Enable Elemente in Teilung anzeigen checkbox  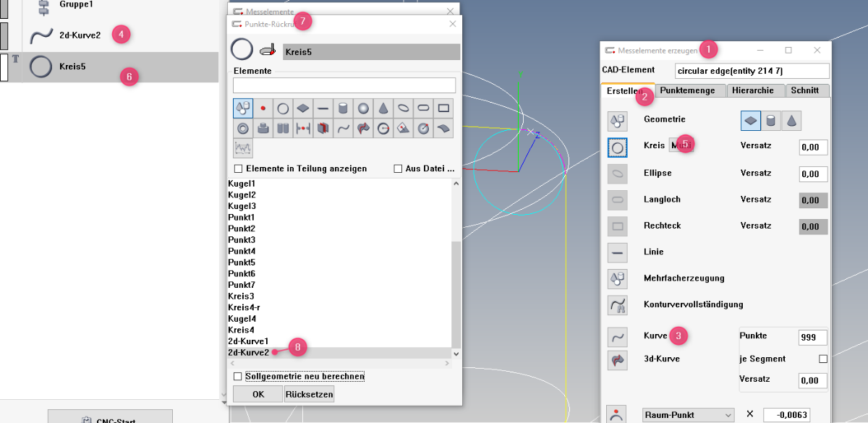pyautogui.click(x=239, y=168)
